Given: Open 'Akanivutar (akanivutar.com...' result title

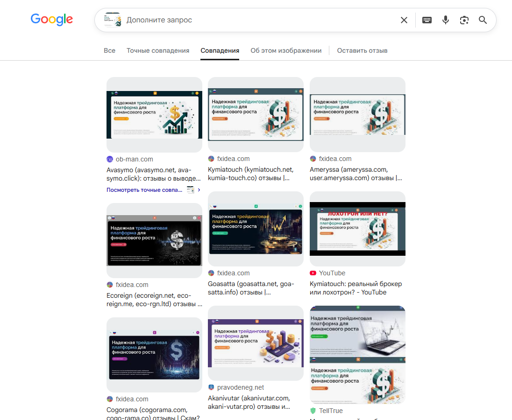Looking at the screenshot, I should [x=249, y=402].
